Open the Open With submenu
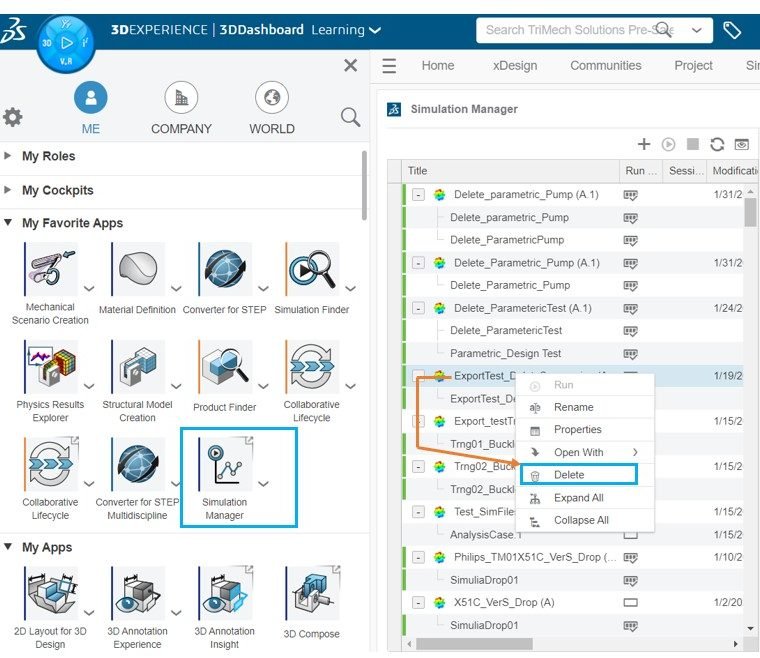The height and width of the screenshot is (658, 760). pyautogui.click(x=586, y=452)
